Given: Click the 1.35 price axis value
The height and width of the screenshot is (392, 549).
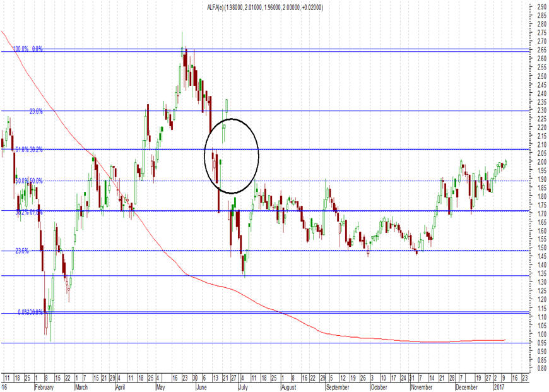Looking at the screenshot, I should click(541, 273).
